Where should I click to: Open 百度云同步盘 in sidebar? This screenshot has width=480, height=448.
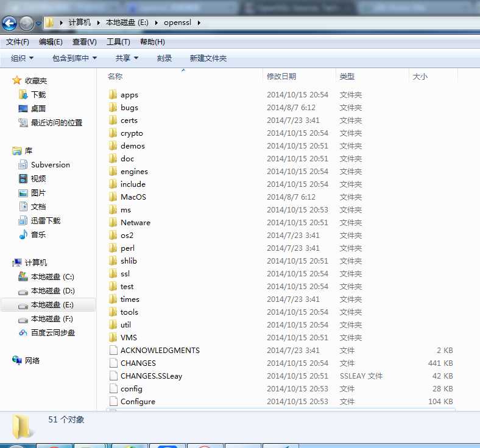[47, 333]
